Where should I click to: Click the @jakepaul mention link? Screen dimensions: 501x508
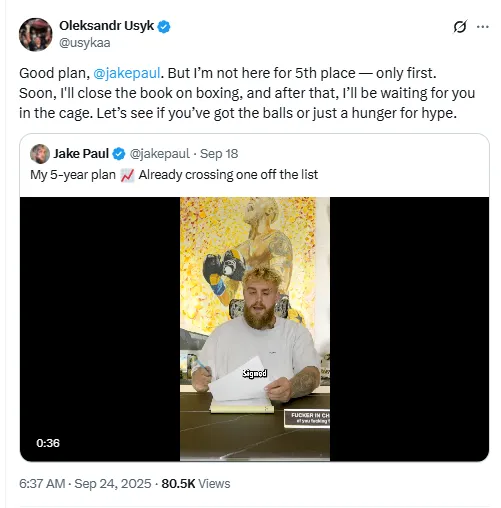(127, 73)
